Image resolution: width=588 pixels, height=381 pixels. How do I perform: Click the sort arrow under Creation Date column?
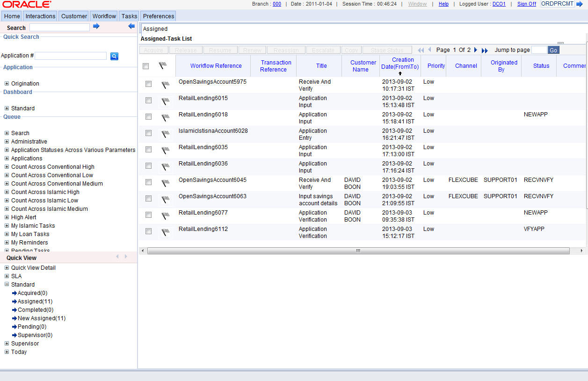(400, 73)
